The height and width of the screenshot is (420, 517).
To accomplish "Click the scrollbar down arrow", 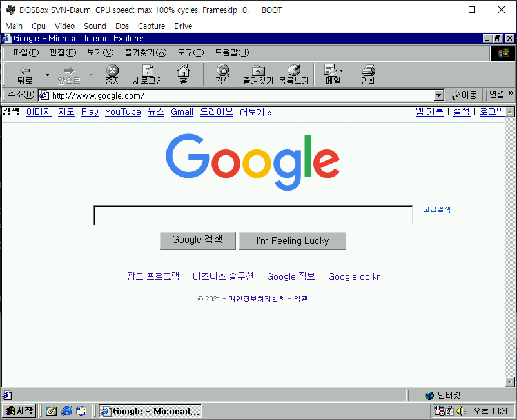I will pos(510,382).
